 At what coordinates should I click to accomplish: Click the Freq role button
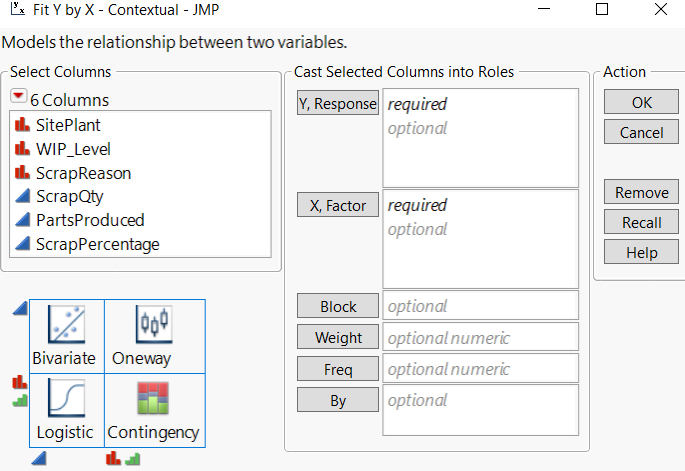[x=337, y=369]
